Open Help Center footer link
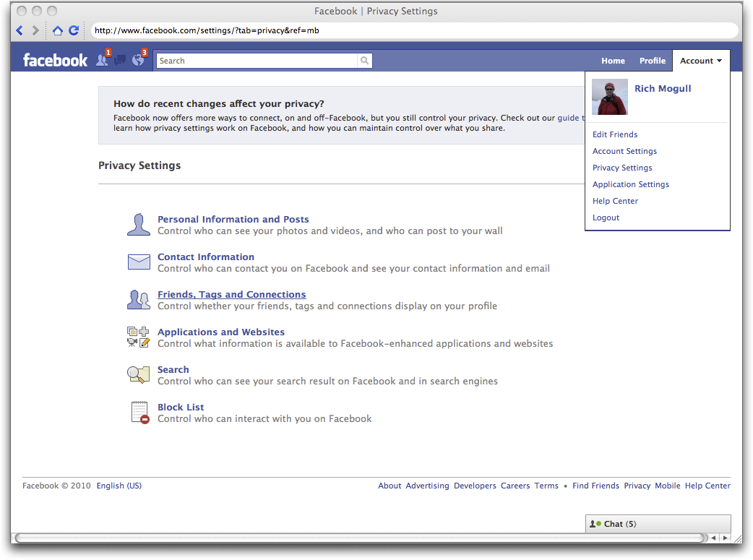This screenshot has height=560, width=753. [708, 486]
